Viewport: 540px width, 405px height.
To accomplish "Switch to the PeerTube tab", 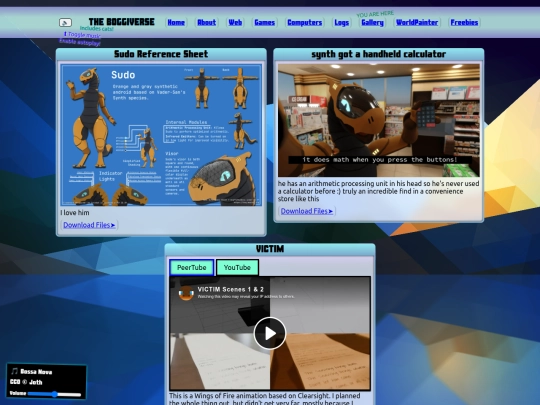I will pyautogui.click(x=191, y=268).
